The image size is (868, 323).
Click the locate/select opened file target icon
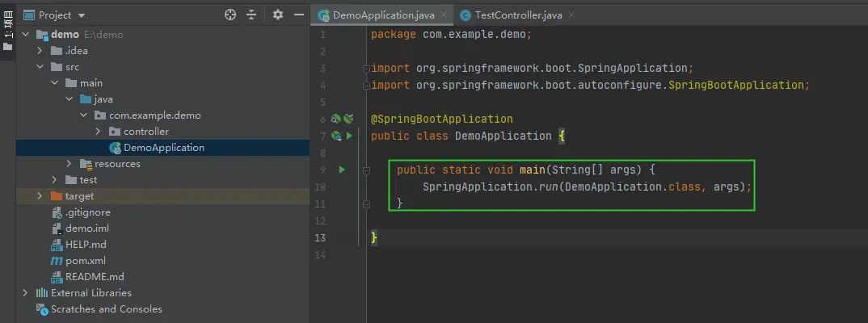[230, 15]
